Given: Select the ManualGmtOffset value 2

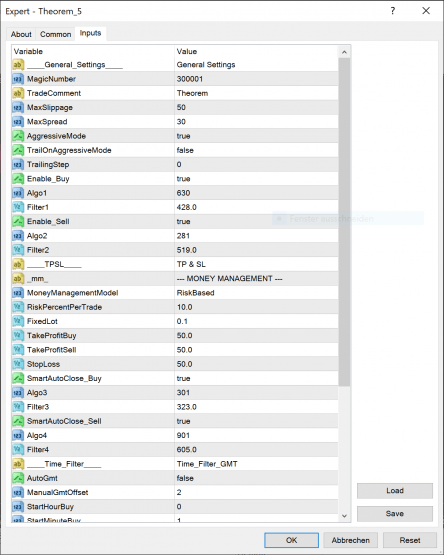Looking at the screenshot, I should coord(179,492).
